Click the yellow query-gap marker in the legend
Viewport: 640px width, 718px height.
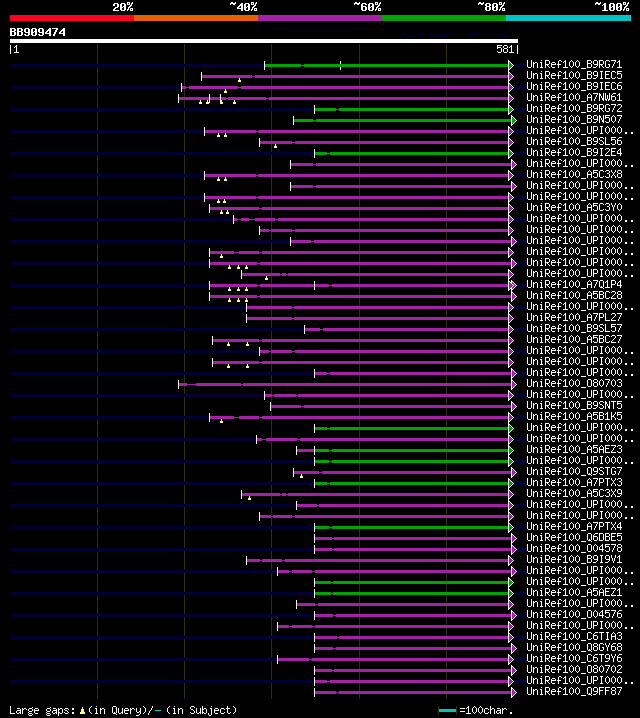82,711
